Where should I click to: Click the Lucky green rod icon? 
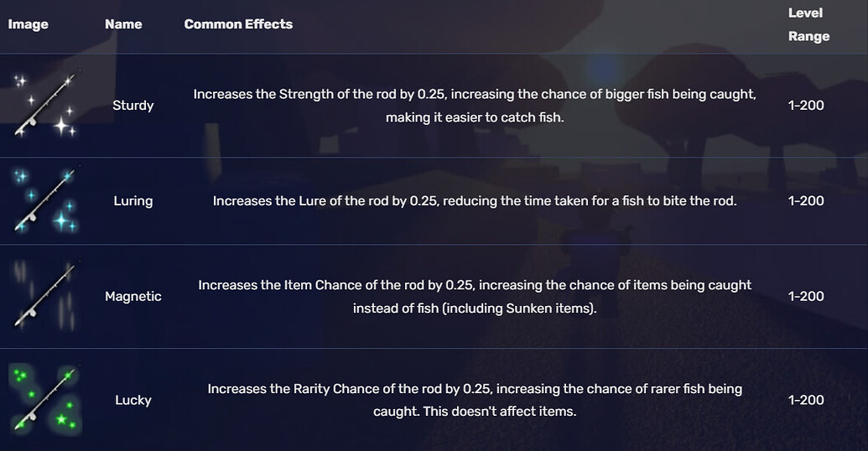(45, 399)
